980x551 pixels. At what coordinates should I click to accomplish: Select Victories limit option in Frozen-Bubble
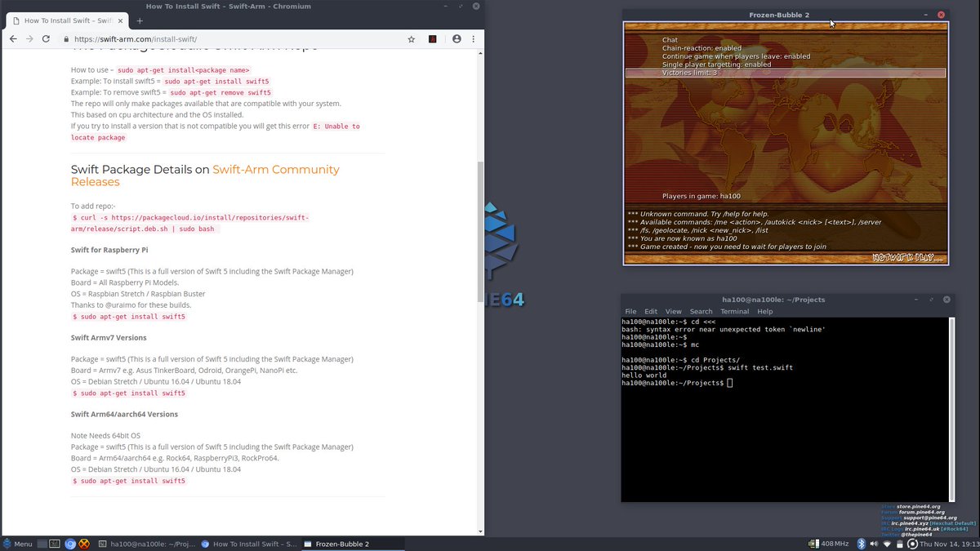pos(786,73)
